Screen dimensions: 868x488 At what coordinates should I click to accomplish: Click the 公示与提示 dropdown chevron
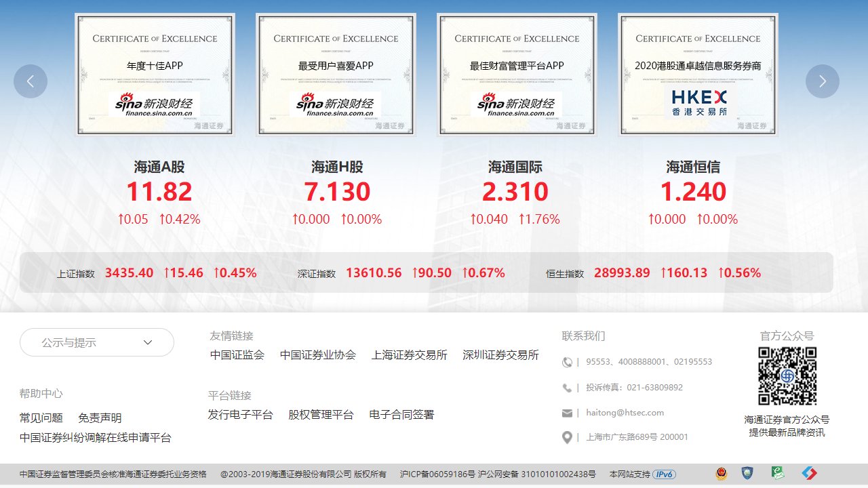(148, 342)
